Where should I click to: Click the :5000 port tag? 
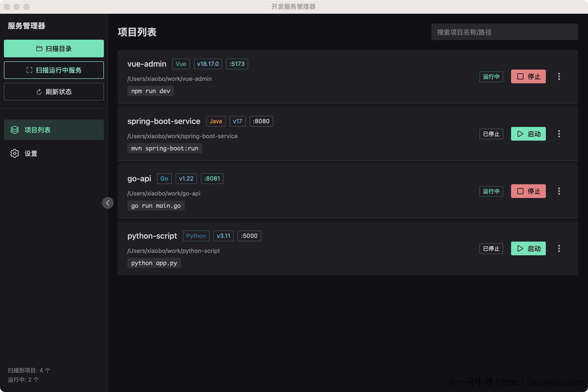249,236
